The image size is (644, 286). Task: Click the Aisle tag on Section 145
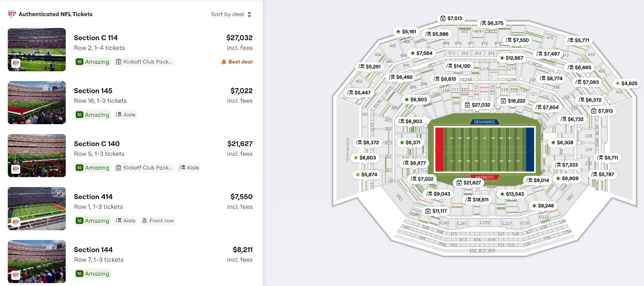[x=126, y=114]
